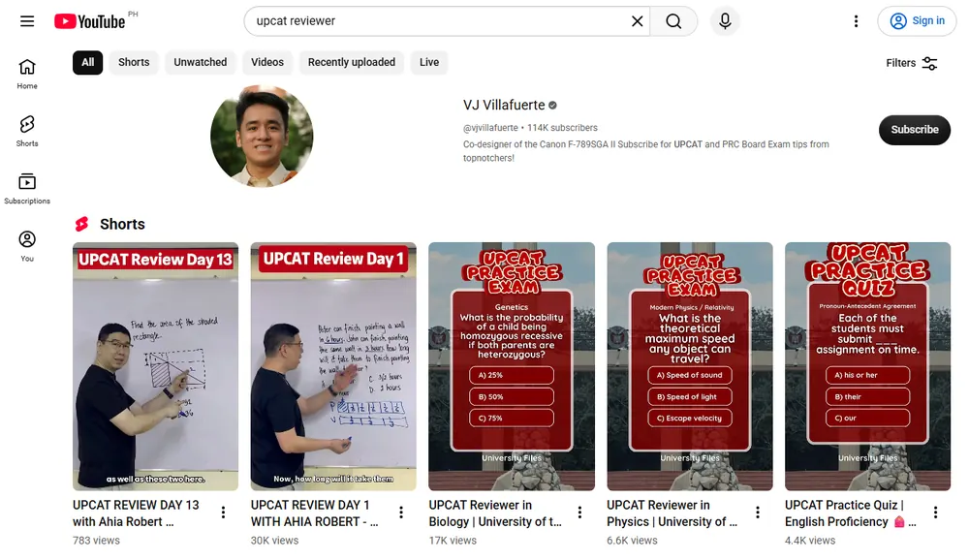Select the Recently uploaded chip

pos(352,62)
